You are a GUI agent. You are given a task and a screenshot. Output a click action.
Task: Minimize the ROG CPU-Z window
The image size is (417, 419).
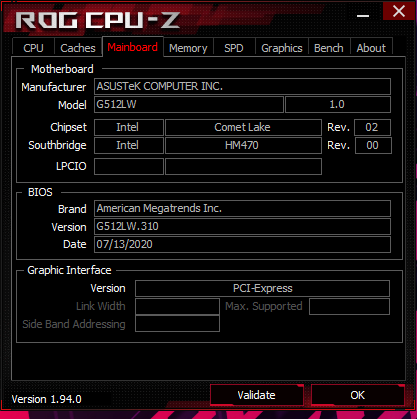[x=363, y=15]
